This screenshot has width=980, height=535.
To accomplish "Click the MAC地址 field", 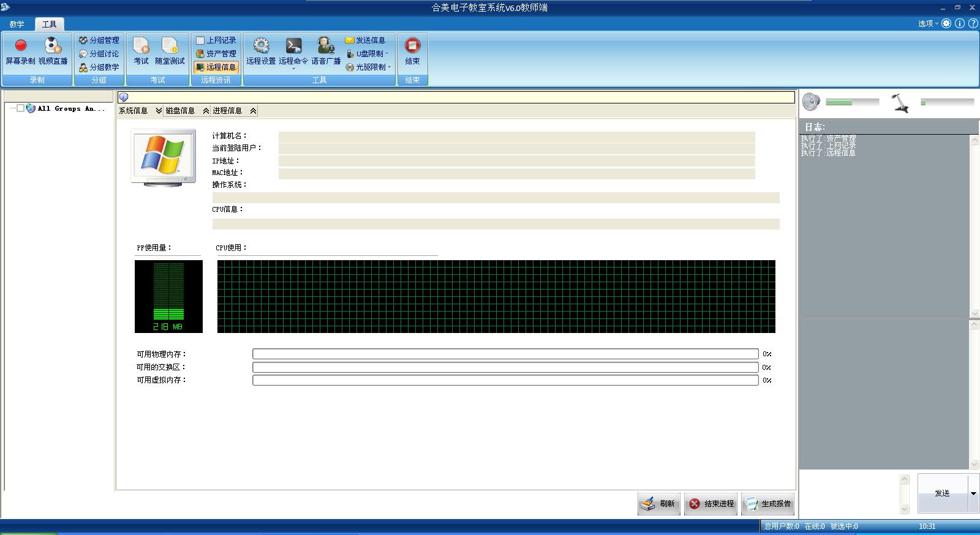I will 516,173.
